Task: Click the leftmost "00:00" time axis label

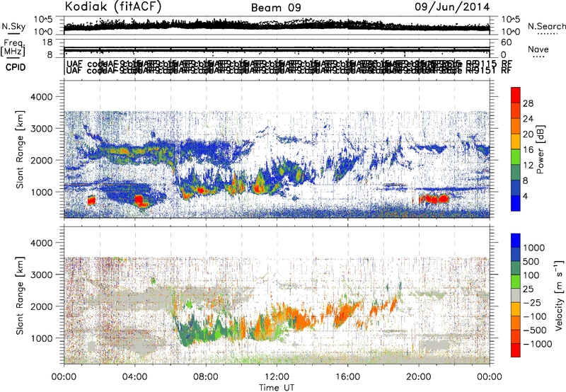Action: click(x=64, y=377)
